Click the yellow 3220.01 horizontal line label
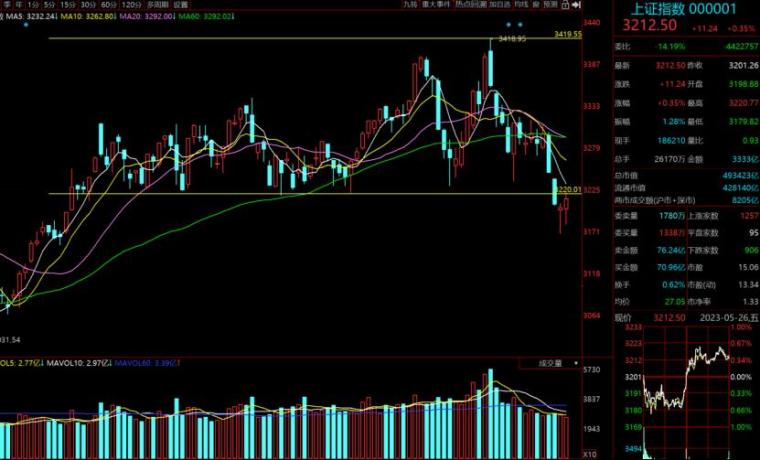 point(567,188)
